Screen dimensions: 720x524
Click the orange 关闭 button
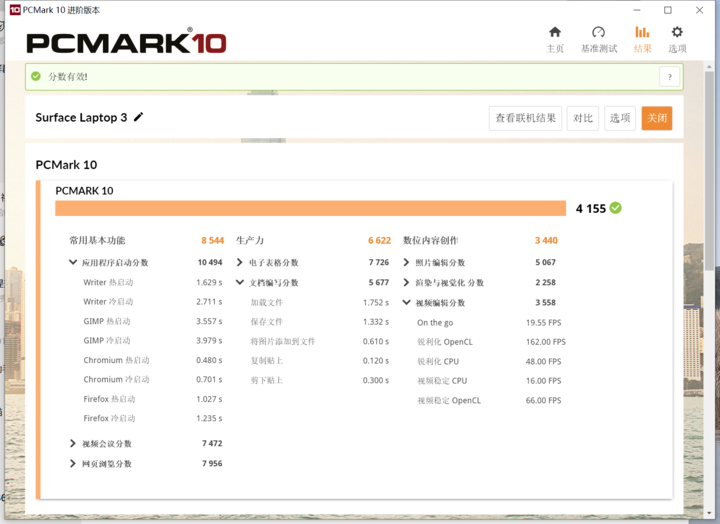[657, 118]
